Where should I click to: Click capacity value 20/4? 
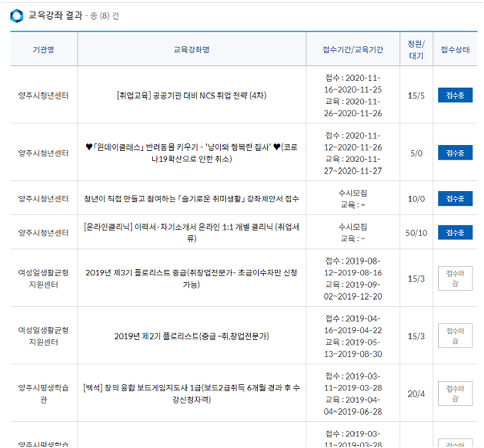pyautogui.click(x=416, y=394)
